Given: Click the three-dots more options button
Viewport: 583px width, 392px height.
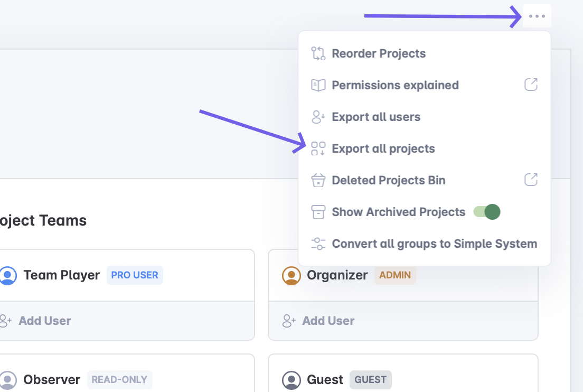Looking at the screenshot, I should (x=537, y=16).
